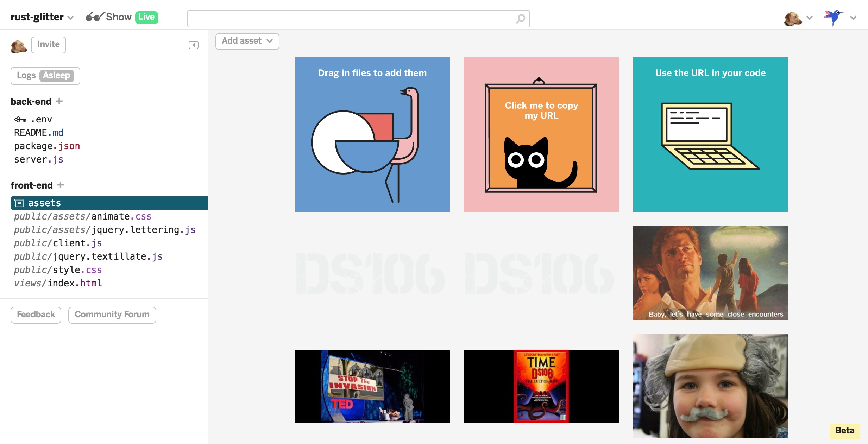868x444 pixels.
Task: Add a new front-end file with plus
Action: coord(61,185)
